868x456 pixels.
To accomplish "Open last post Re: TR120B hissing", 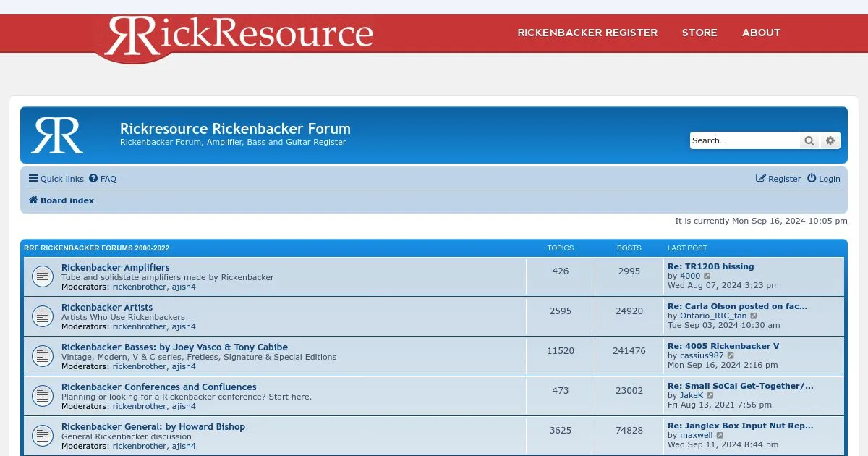I will (710, 266).
